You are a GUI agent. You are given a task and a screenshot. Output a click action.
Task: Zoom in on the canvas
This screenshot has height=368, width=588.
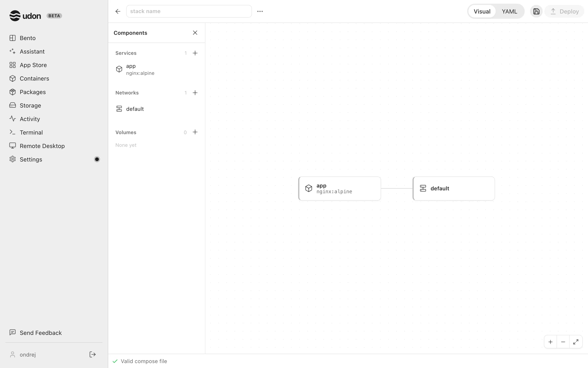(x=550, y=342)
